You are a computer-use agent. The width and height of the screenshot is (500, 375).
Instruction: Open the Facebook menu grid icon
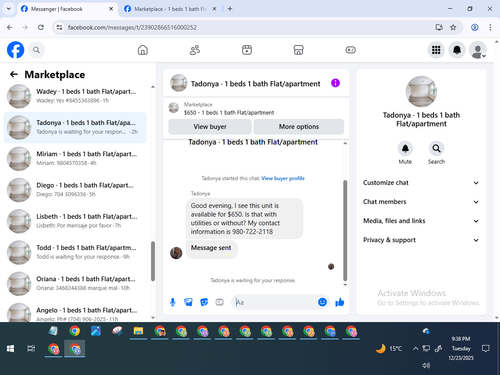point(436,50)
